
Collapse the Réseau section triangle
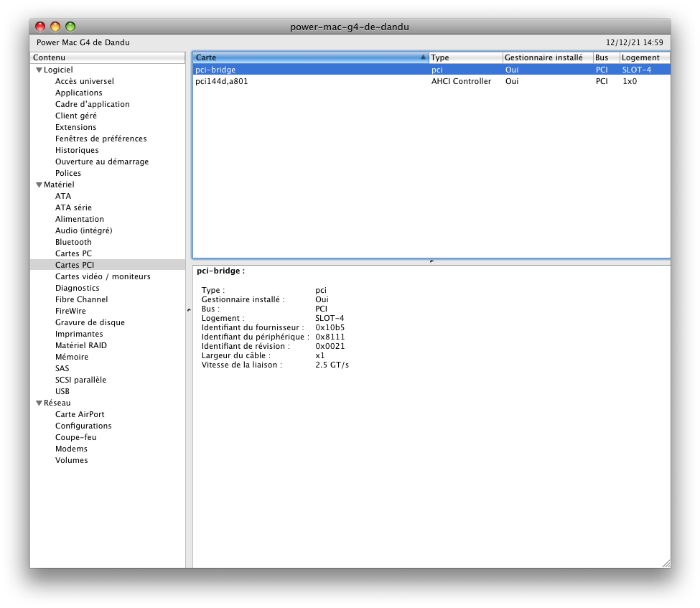coord(39,403)
